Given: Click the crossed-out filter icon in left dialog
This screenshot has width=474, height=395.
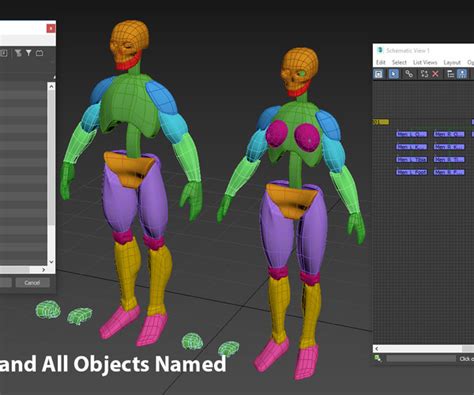Looking at the screenshot, I should 18,53.
